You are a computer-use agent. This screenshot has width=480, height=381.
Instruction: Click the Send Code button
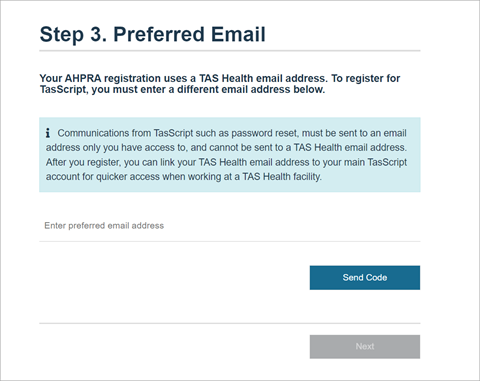pos(365,278)
